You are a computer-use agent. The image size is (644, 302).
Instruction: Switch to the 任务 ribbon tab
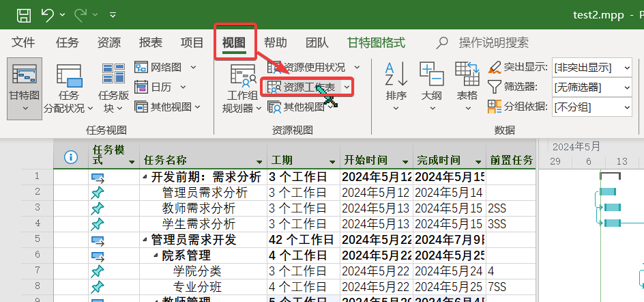(68, 42)
